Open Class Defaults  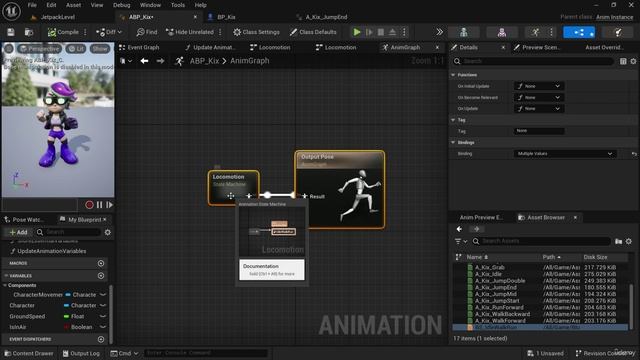point(313,32)
